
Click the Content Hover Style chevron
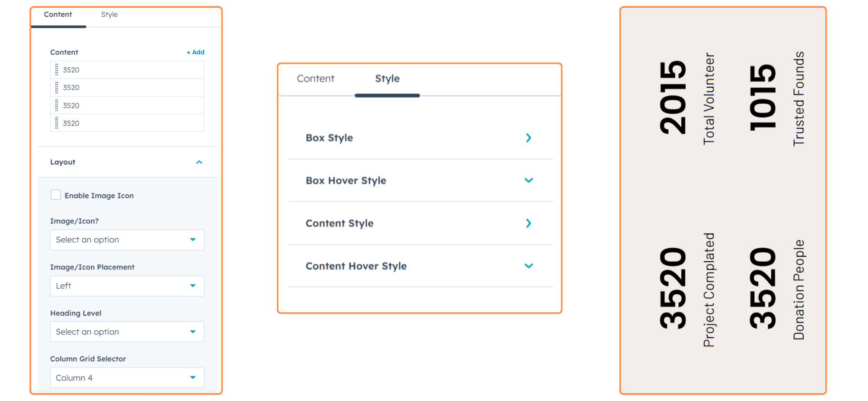tap(528, 266)
